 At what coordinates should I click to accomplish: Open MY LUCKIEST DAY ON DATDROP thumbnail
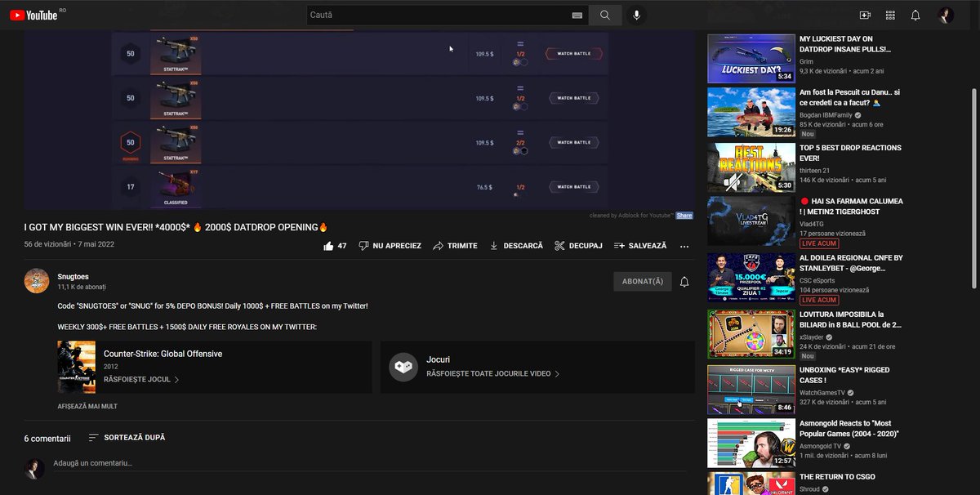pyautogui.click(x=751, y=59)
